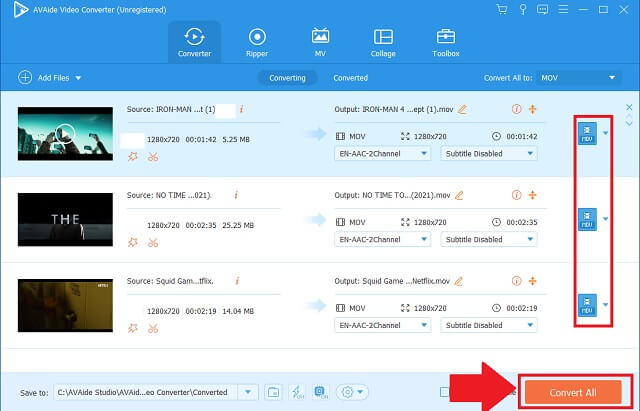Select the Squid Game video thumbnail
This screenshot has width=640, height=411.
click(x=65, y=305)
